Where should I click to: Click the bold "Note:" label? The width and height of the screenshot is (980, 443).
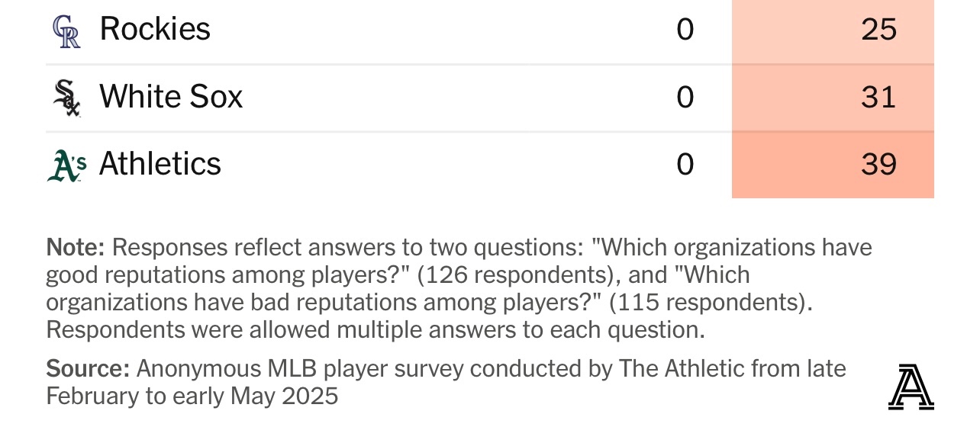(x=76, y=248)
